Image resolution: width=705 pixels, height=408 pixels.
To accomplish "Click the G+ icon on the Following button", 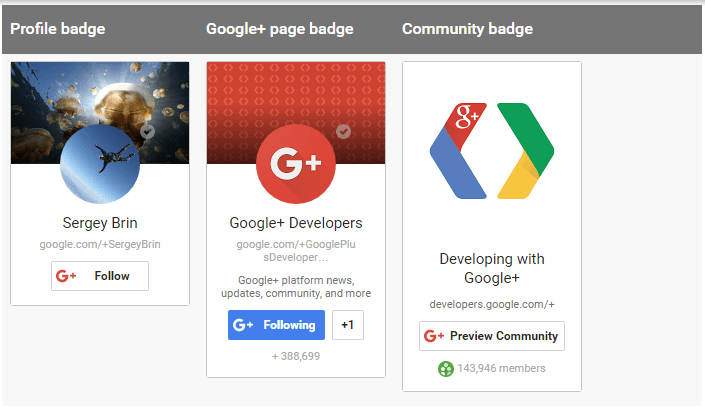I will click(243, 325).
